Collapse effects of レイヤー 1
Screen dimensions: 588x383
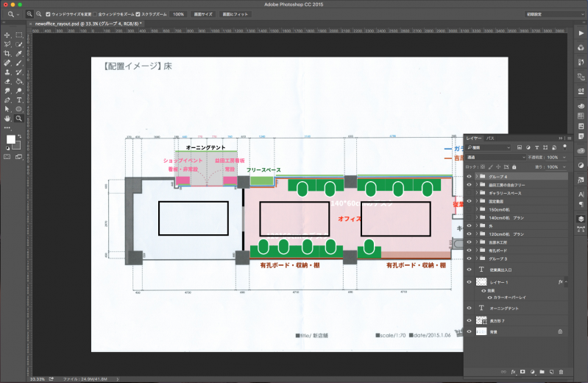click(x=566, y=282)
